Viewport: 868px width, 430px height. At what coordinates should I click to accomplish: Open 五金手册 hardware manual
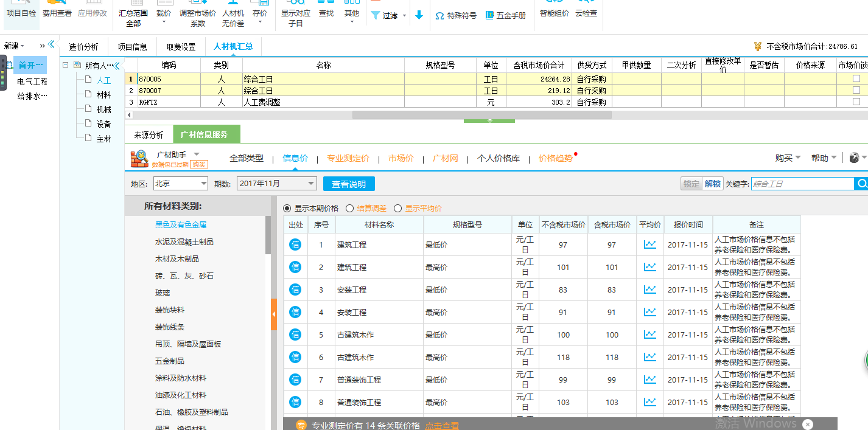click(x=506, y=16)
